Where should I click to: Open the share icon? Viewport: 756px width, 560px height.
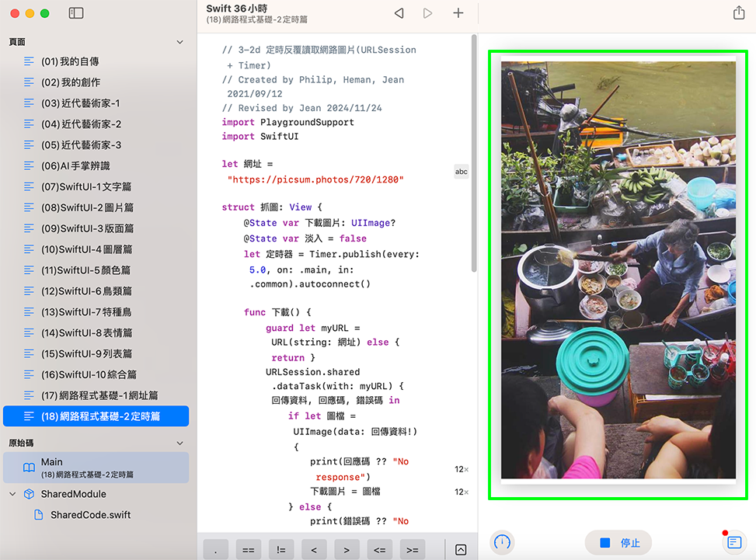pos(738,13)
